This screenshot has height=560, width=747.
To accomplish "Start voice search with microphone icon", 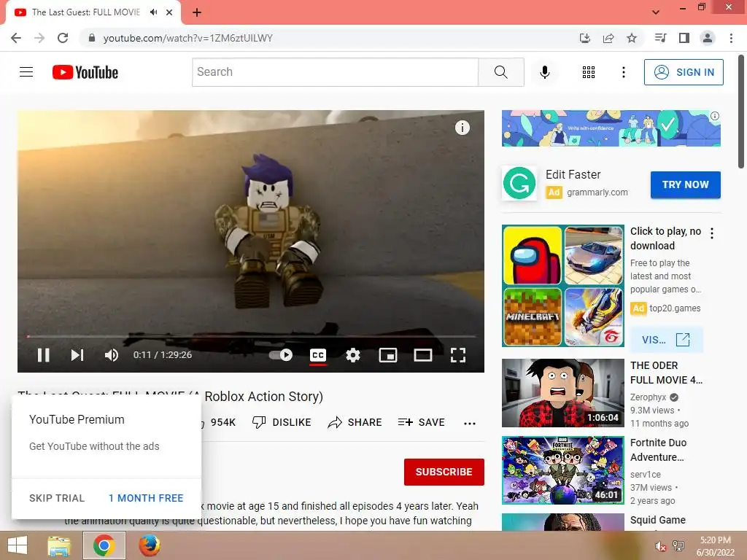I will pyautogui.click(x=544, y=72).
